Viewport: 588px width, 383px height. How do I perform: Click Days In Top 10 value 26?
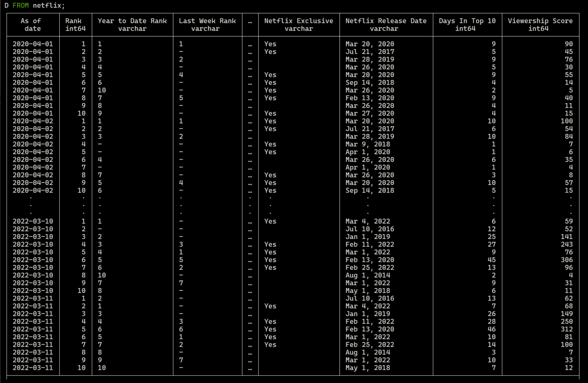(x=492, y=314)
